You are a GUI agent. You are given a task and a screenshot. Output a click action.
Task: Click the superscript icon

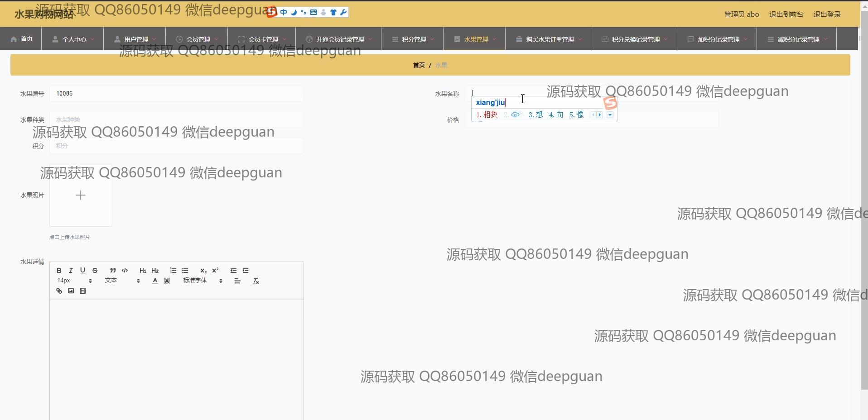tap(215, 270)
